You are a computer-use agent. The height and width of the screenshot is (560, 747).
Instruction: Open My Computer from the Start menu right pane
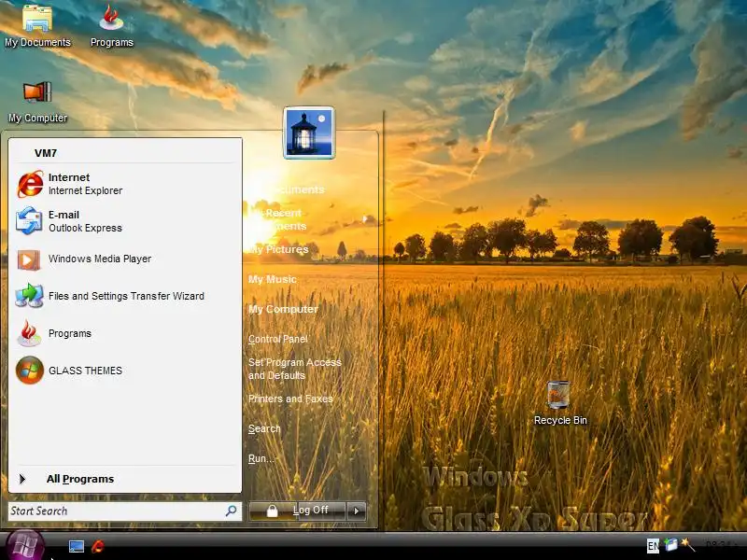point(284,310)
